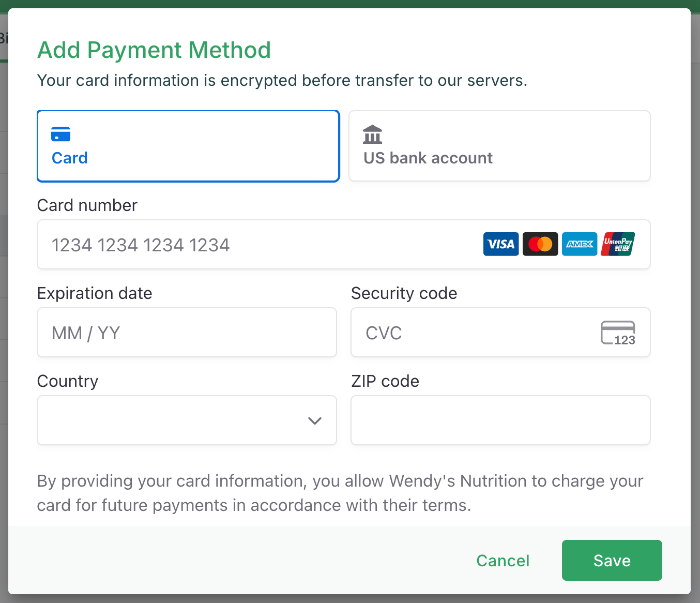Click the Visa logo icon
This screenshot has width=700, height=603.
(500, 244)
